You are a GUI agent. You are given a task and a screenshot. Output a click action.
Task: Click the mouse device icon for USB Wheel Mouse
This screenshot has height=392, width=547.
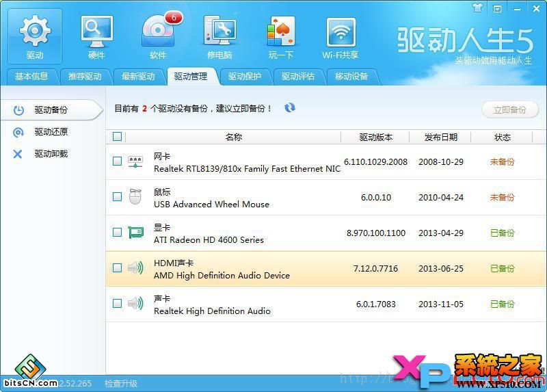pos(135,196)
